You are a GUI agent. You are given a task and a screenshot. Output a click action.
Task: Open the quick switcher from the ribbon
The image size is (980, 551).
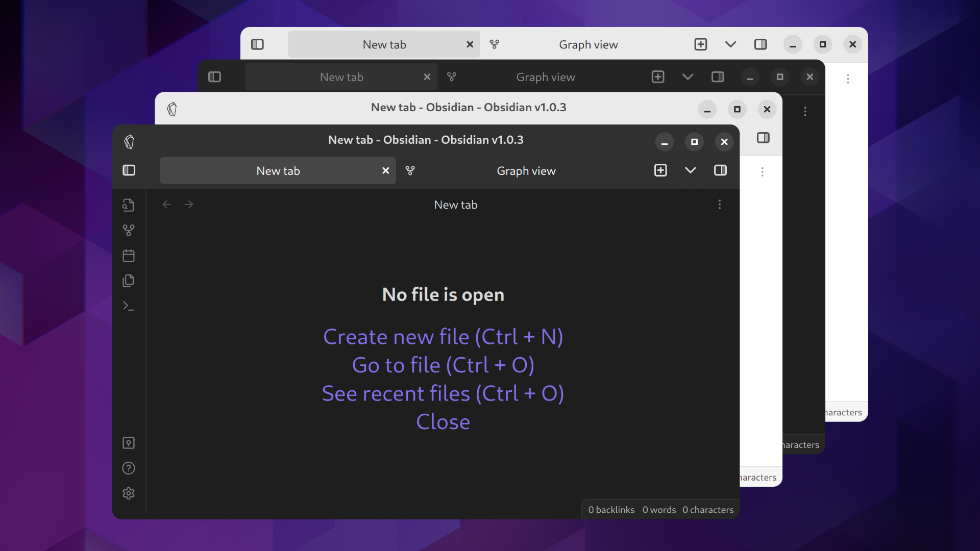coord(128,205)
